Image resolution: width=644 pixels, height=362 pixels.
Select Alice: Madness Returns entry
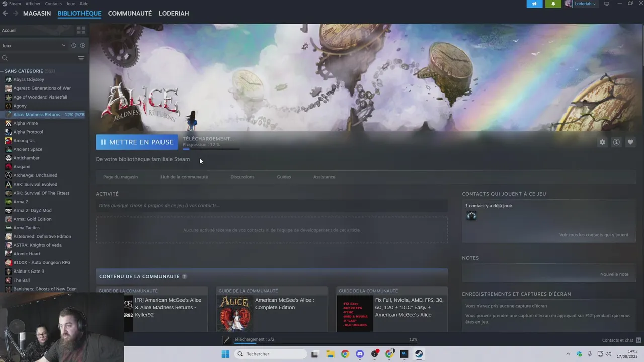[48, 115]
